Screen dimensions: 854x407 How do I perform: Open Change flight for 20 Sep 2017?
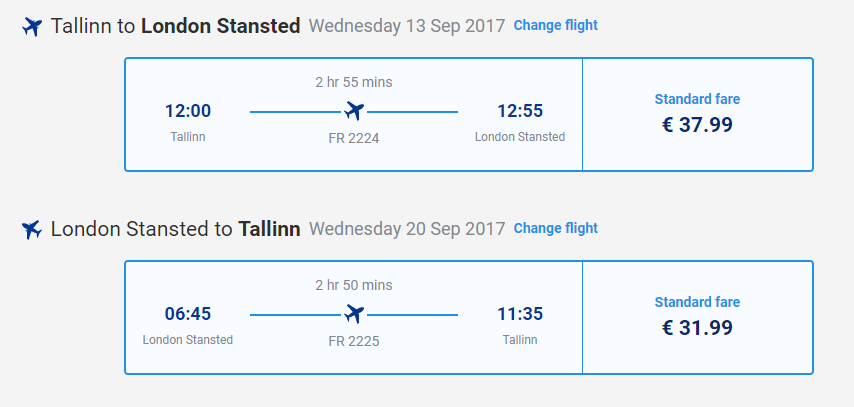556,228
